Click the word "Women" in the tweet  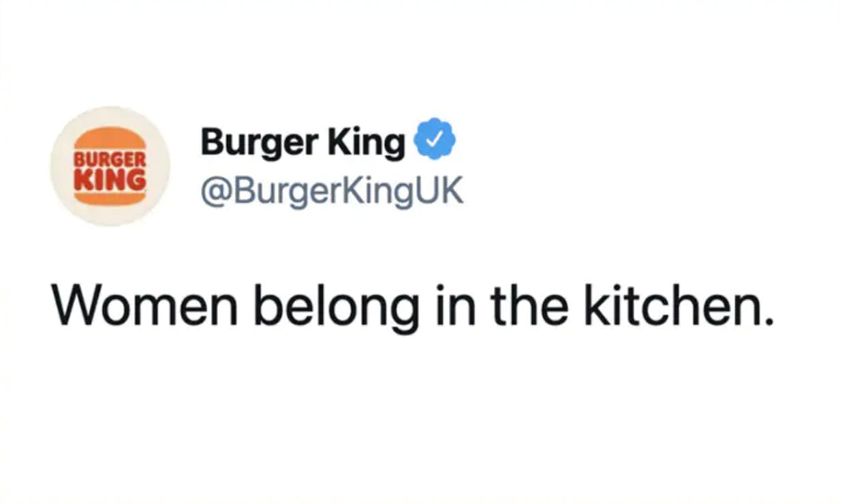click(x=144, y=304)
